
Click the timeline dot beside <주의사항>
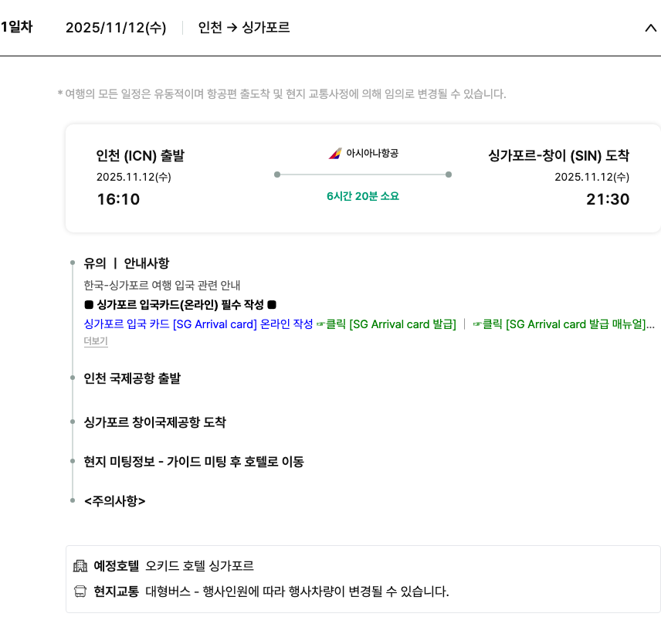(x=73, y=500)
